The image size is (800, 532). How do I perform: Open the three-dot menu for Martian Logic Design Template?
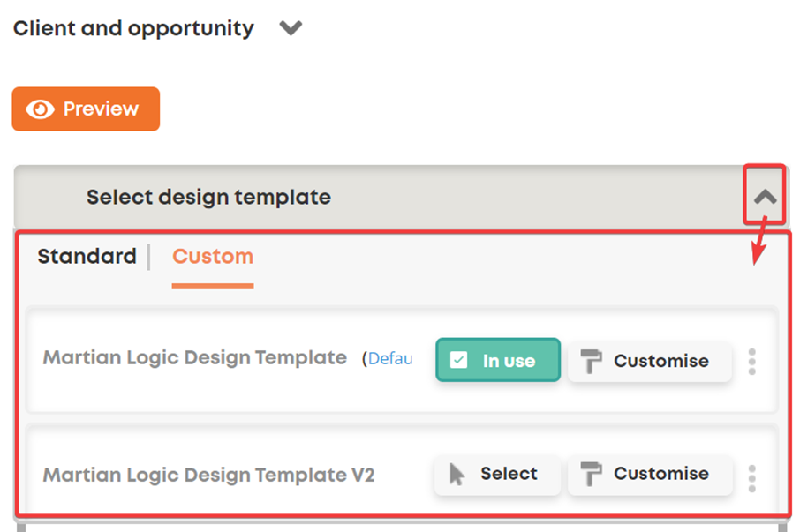pyautogui.click(x=751, y=362)
